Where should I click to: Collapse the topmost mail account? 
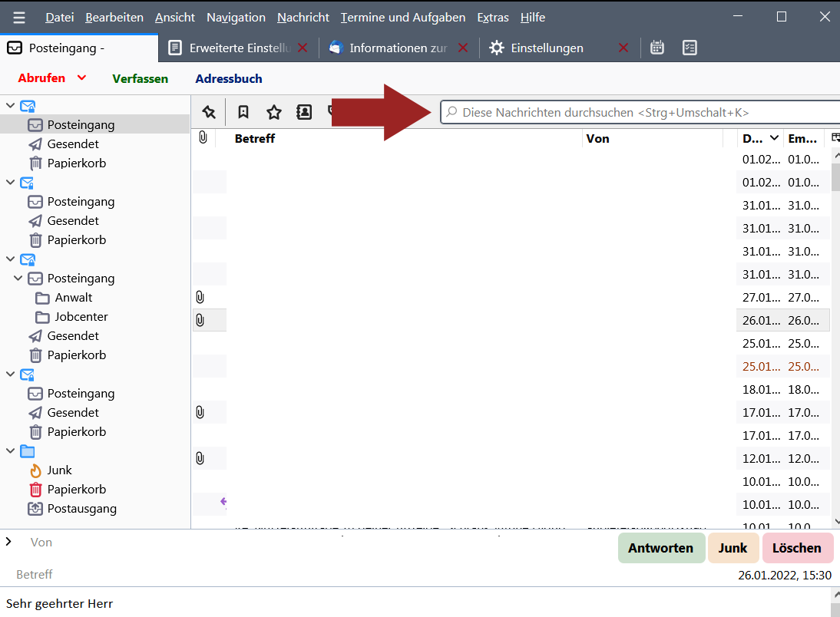(x=10, y=105)
